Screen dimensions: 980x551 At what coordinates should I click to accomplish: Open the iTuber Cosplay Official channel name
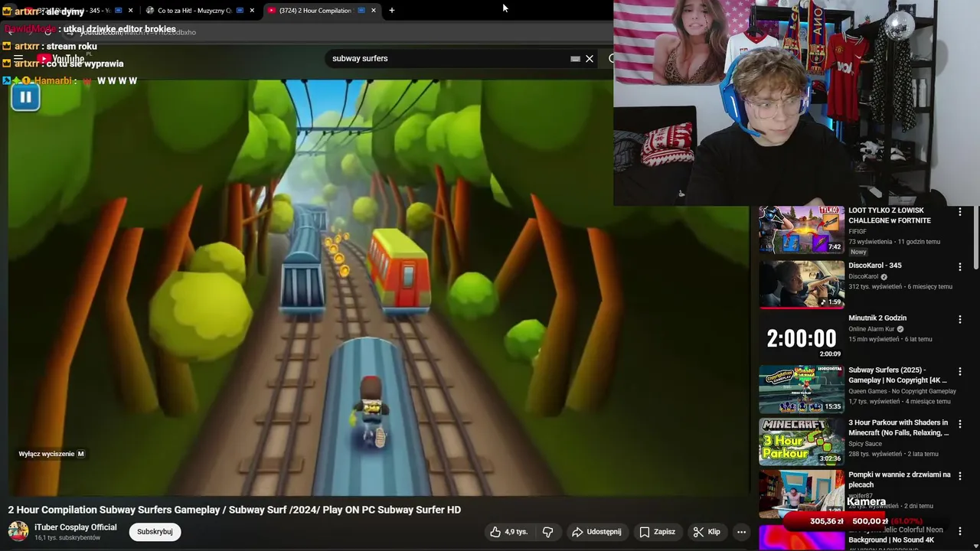coord(76,527)
